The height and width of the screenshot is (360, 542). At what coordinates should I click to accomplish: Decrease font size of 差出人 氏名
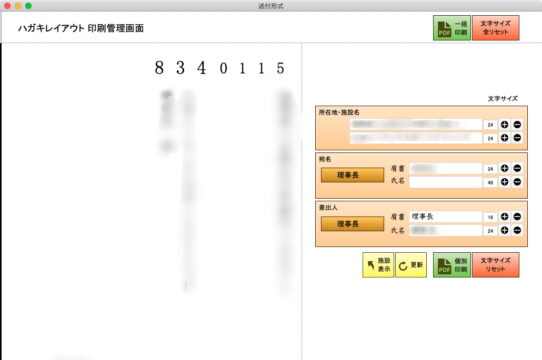(x=517, y=230)
